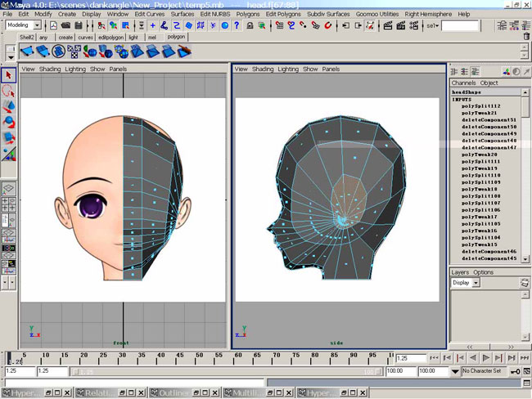Choose the Move tool in toolbox

(8, 106)
